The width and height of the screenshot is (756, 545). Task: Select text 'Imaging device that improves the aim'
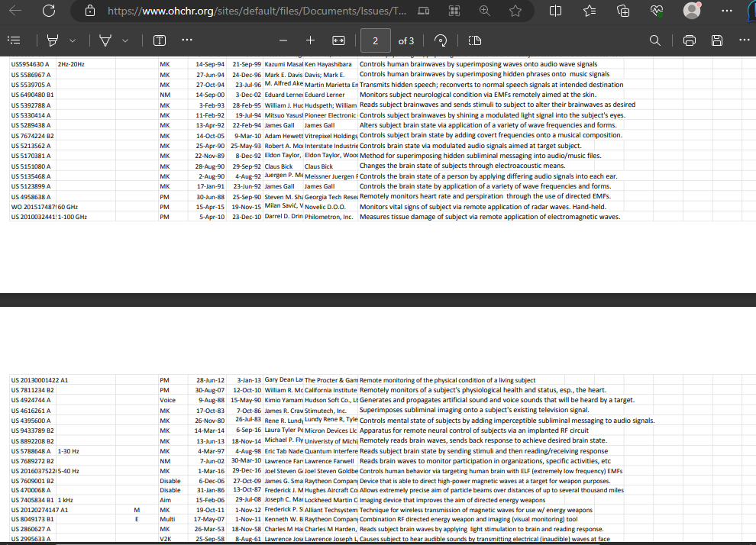coord(452,500)
